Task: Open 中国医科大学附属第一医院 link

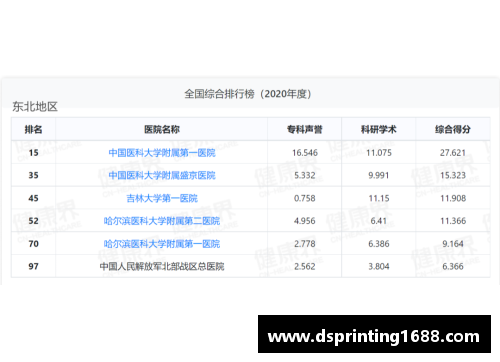Action: [x=162, y=153]
